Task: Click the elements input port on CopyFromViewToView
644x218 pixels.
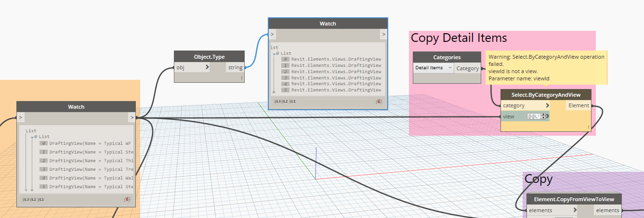Action: coord(552,210)
